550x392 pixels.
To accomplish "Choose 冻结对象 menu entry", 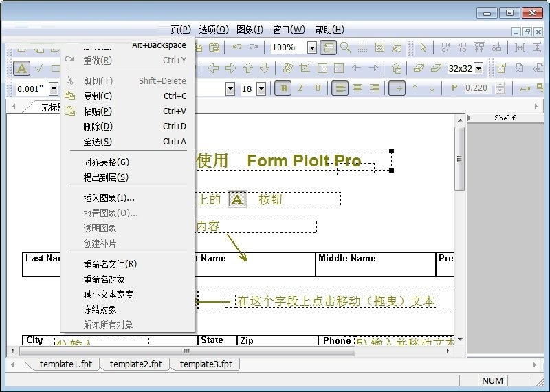I will (128, 310).
